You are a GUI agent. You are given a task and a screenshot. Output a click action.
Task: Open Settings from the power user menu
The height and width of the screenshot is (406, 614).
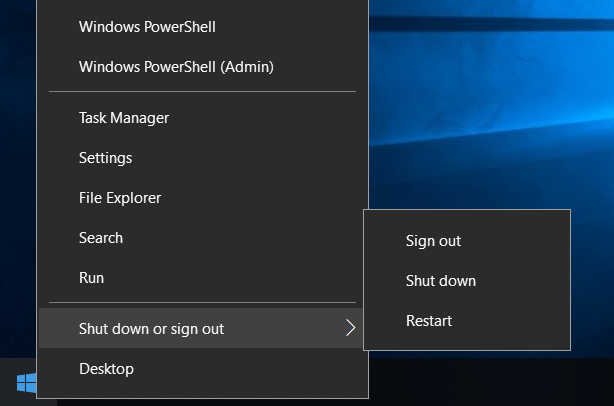(105, 158)
